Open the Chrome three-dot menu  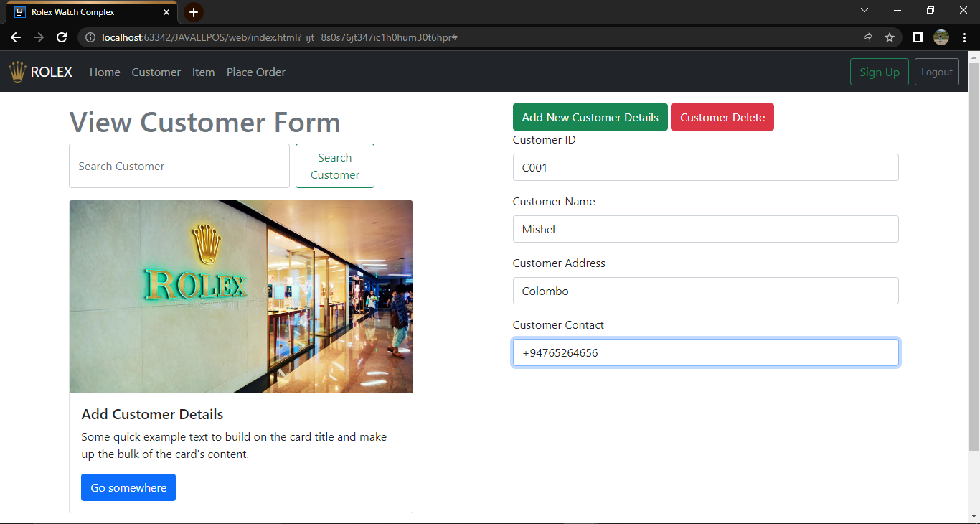click(x=965, y=37)
